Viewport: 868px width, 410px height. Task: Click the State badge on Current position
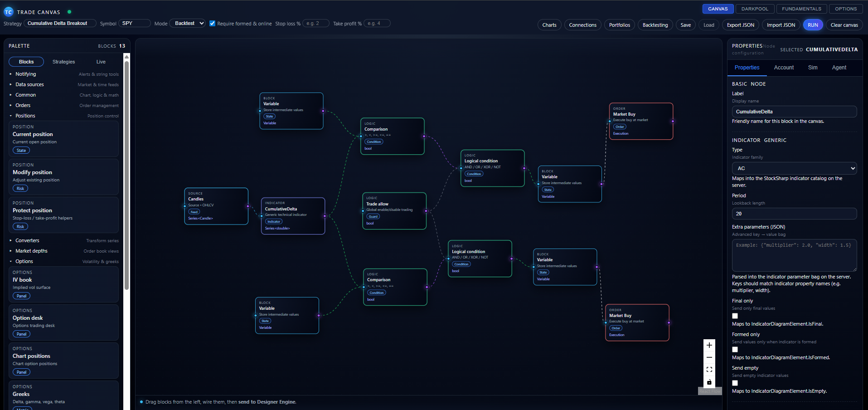21,151
